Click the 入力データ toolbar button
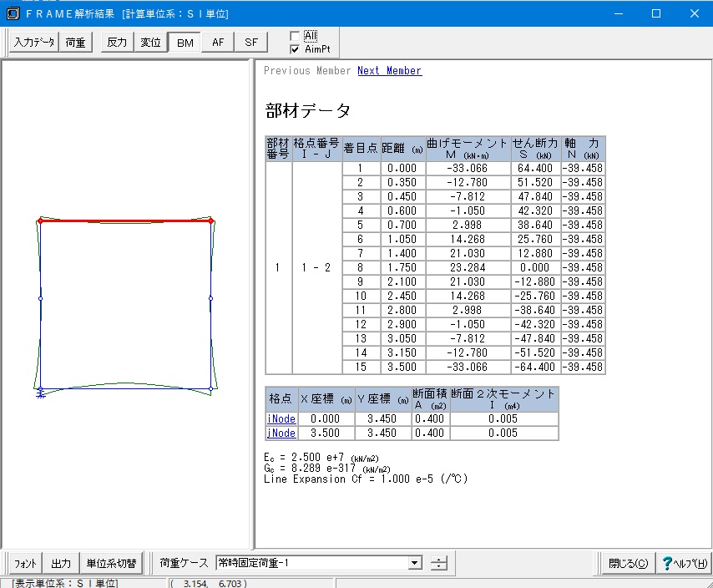This screenshot has width=713, height=588. click(x=34, y=43)
